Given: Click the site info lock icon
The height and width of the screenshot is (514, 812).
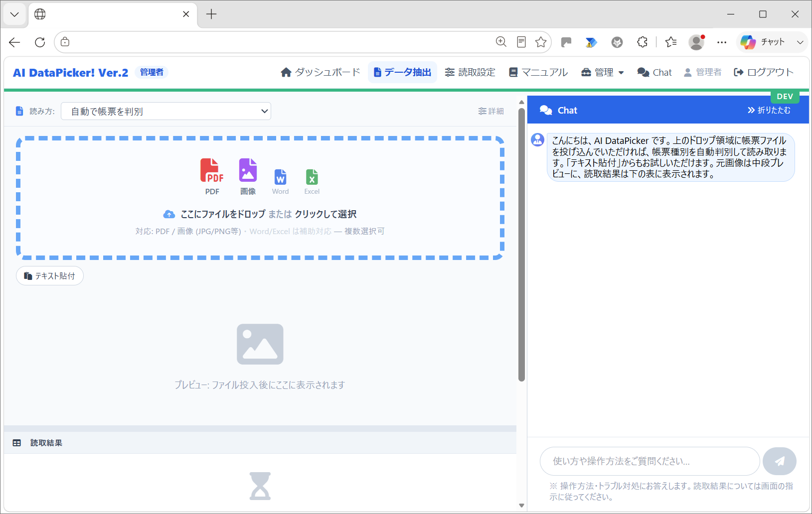Looking at the screenshot, I should (65, 42).
